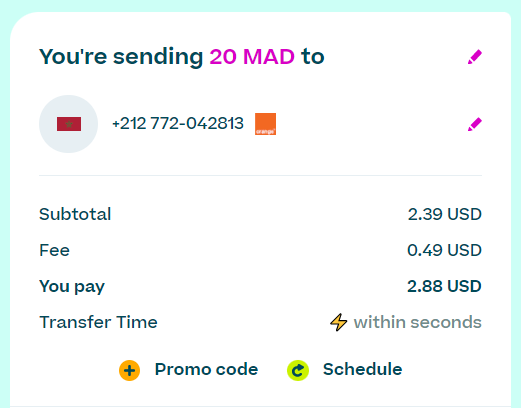Click the Transfer Time label
The height and width of the screenshot is (408, 521).
coord(98,322)
